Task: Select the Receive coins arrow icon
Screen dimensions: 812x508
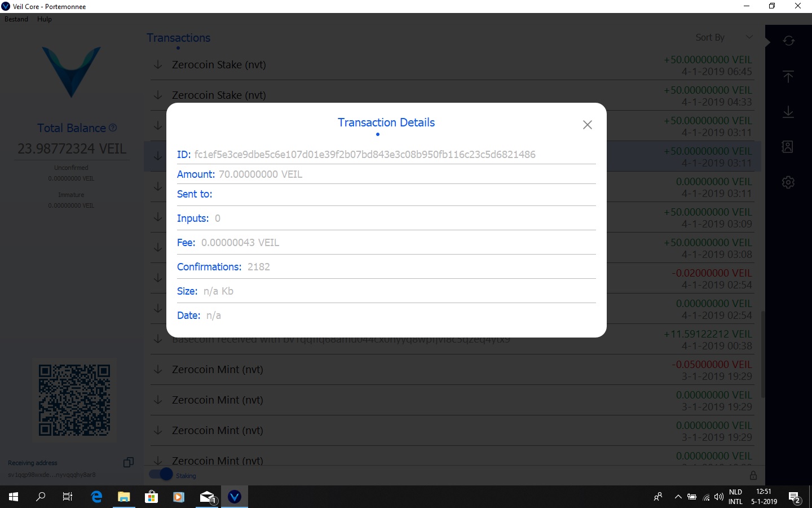Action: pos(788,112)
